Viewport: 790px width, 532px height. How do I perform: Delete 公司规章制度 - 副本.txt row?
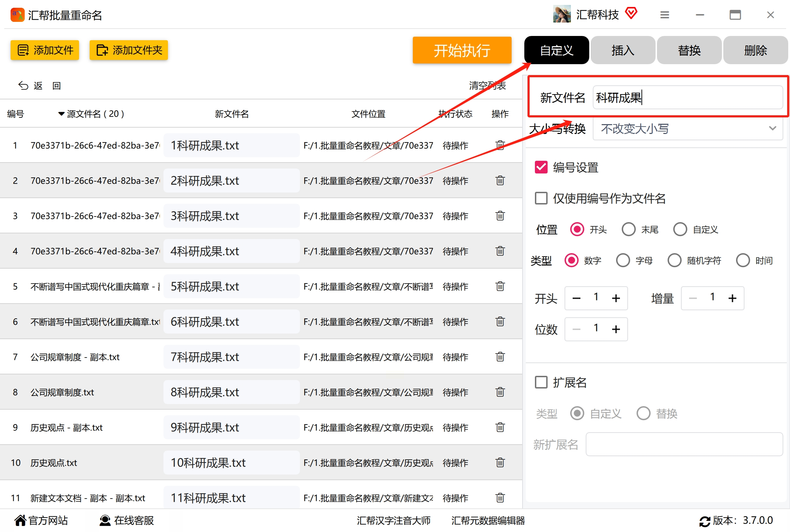pos(500,356)
